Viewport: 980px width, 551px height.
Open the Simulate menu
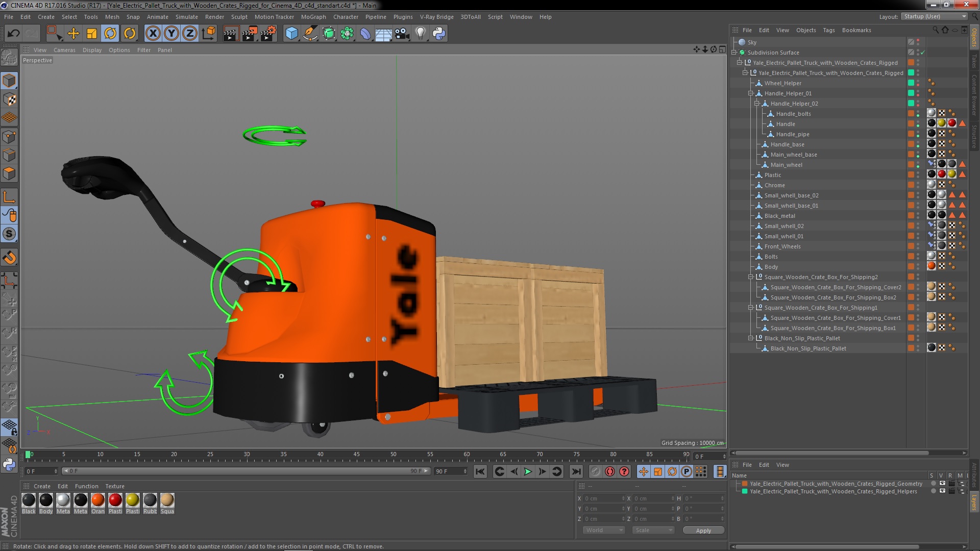(x=187, y=17)
